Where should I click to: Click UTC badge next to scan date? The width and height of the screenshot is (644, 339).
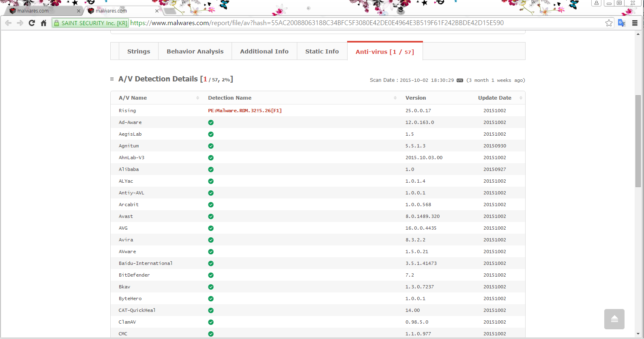point(460,80)
